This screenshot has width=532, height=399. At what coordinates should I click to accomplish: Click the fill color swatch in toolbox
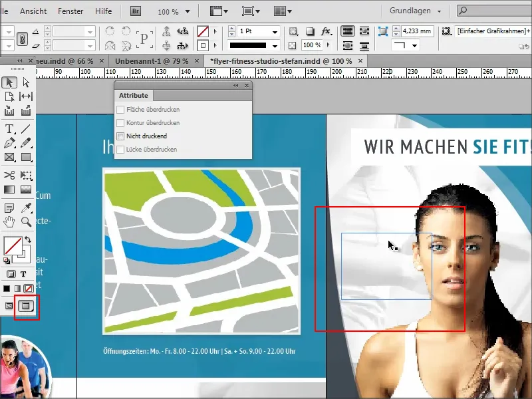pos(13,245)
